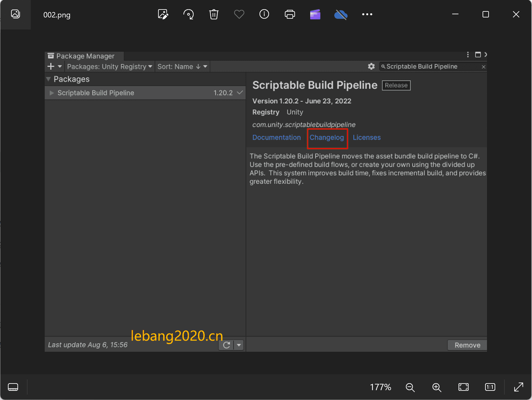Show image at actual size 1:1
Image resolution: width=532 pixels, height=400 pixels.
[490, 387]
